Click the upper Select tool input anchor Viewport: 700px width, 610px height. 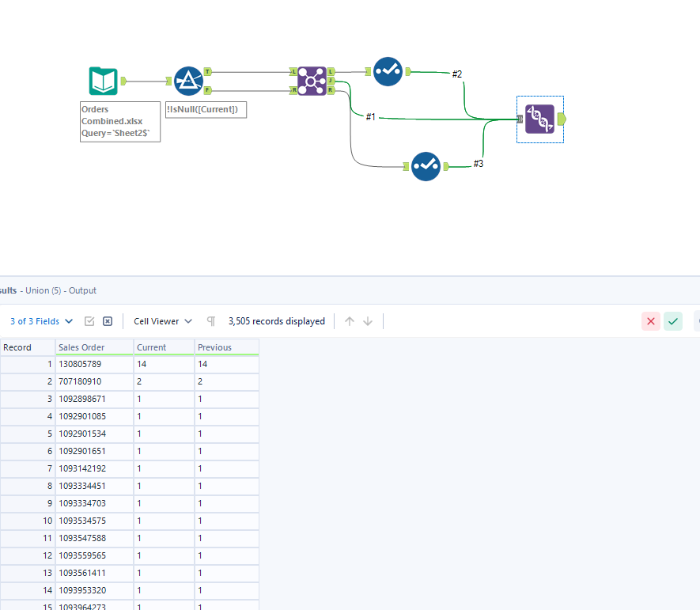click(368, 71)
